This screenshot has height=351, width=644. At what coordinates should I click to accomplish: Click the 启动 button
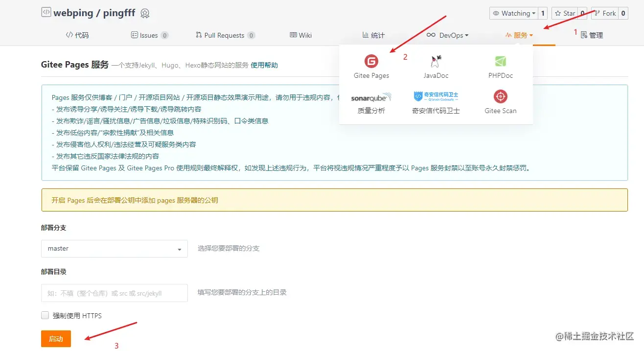[x=56, y=339]
